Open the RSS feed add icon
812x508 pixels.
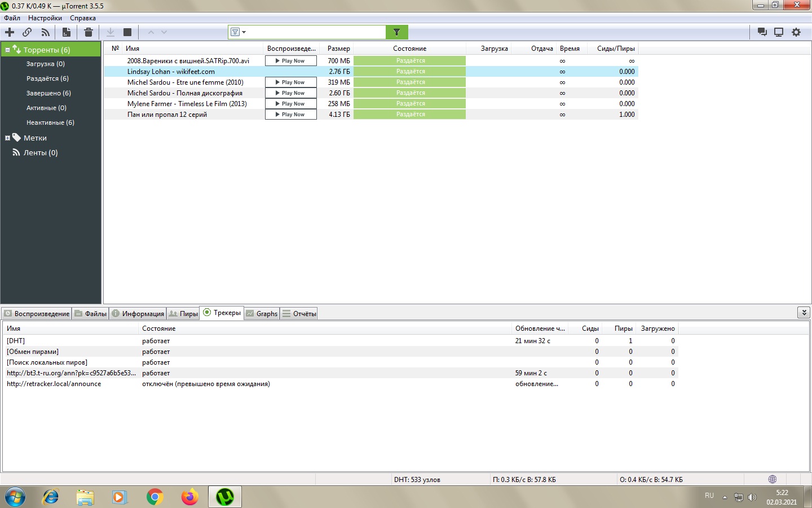tap(45, 32)
